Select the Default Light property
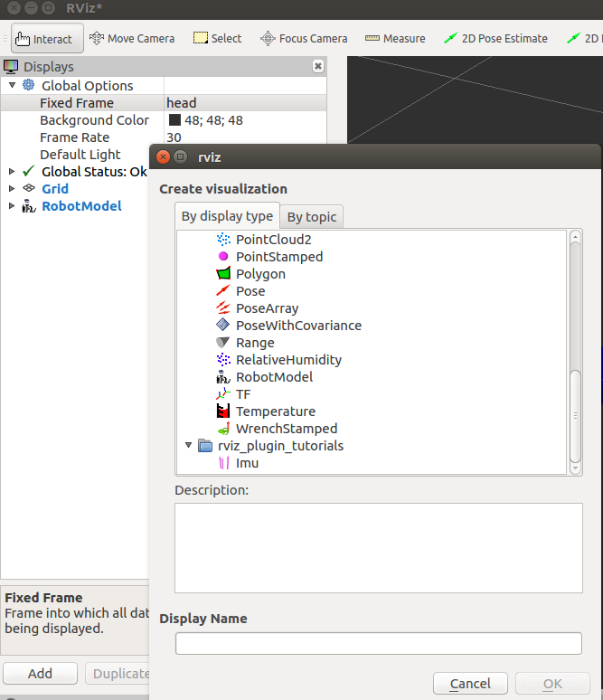This screenshot has height=700, width=603. tap(80, 155)
